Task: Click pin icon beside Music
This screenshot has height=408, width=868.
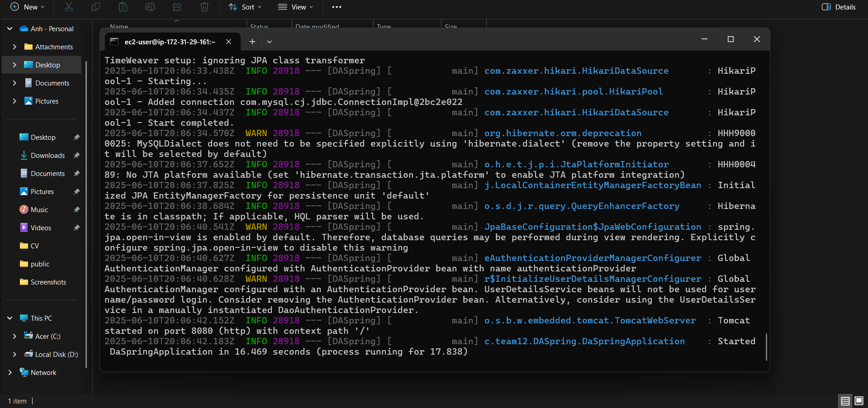Action: pos(76,209)
